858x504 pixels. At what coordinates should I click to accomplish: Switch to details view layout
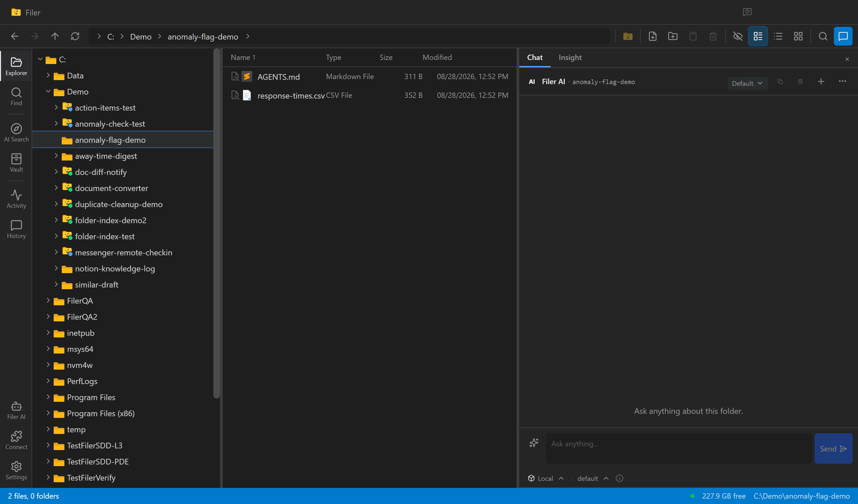(758, 37)
